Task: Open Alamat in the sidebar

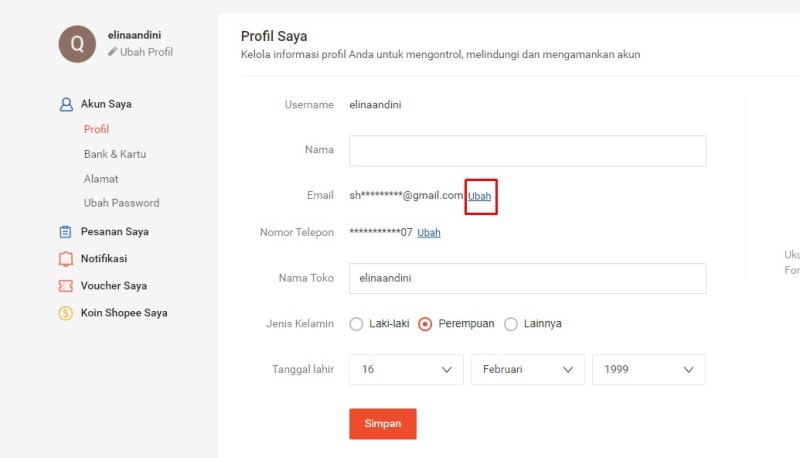Action: 101,179
